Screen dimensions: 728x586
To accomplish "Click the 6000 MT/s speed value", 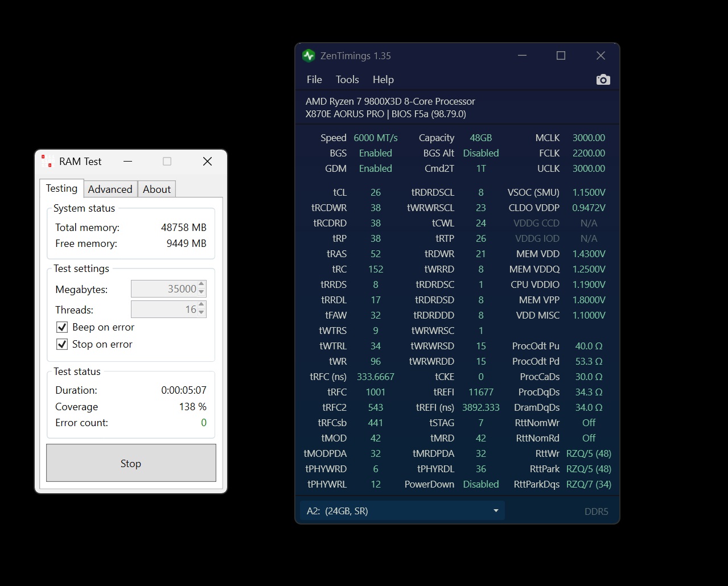I will click(x=376, y=138).
